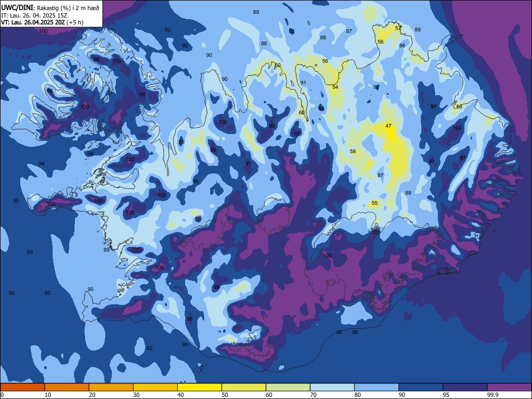Click the 'UWC/DINI: Rakastig (%) í 2 m hæð' title

50,7
